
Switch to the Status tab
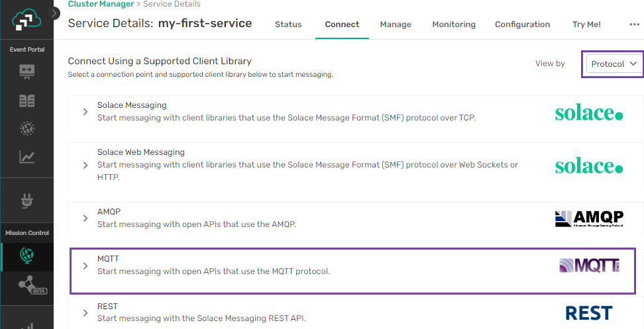(x=288, y=24)
